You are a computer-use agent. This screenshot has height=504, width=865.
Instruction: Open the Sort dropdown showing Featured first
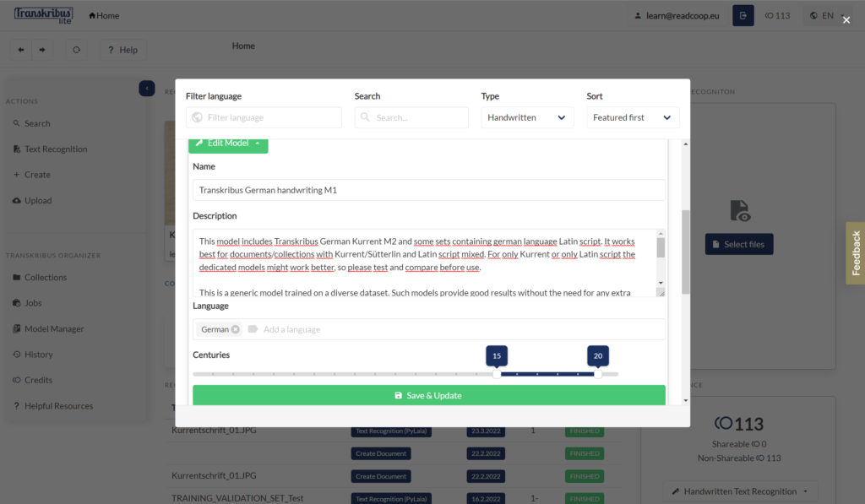(633, 117)
